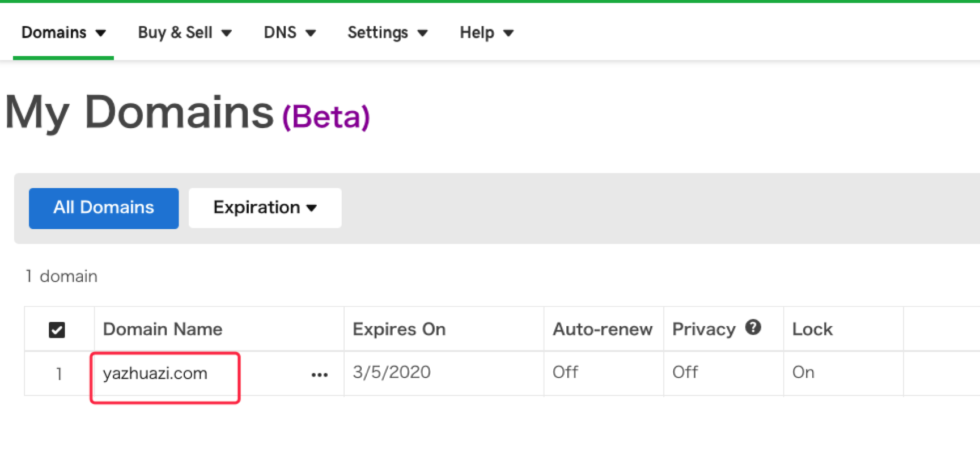Click the Lock column header
This screenshot has height=472, width=980.
click(812, 329)
